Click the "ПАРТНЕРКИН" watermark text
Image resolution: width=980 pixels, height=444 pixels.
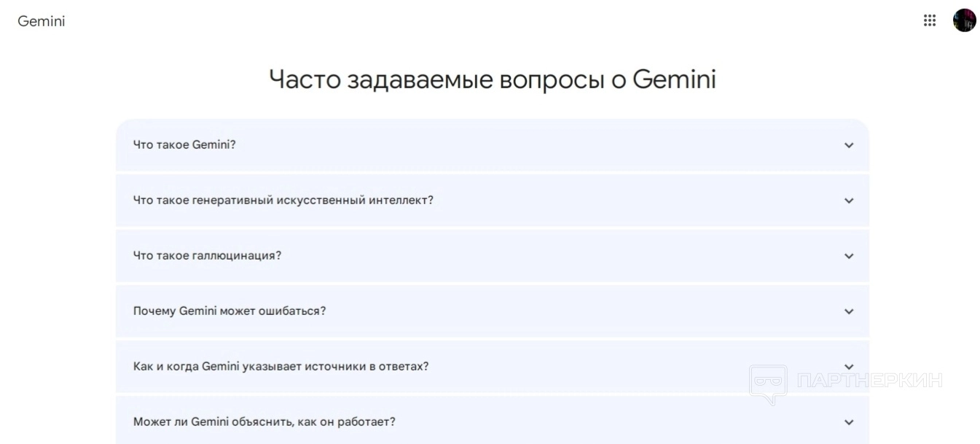[x=869, y=380]
